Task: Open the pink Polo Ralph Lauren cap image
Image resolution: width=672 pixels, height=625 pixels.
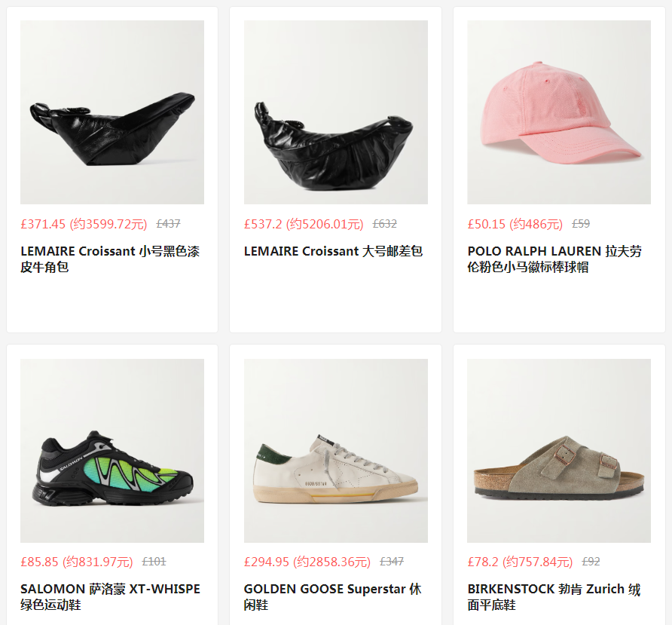Action: click(x=559, y=112)
